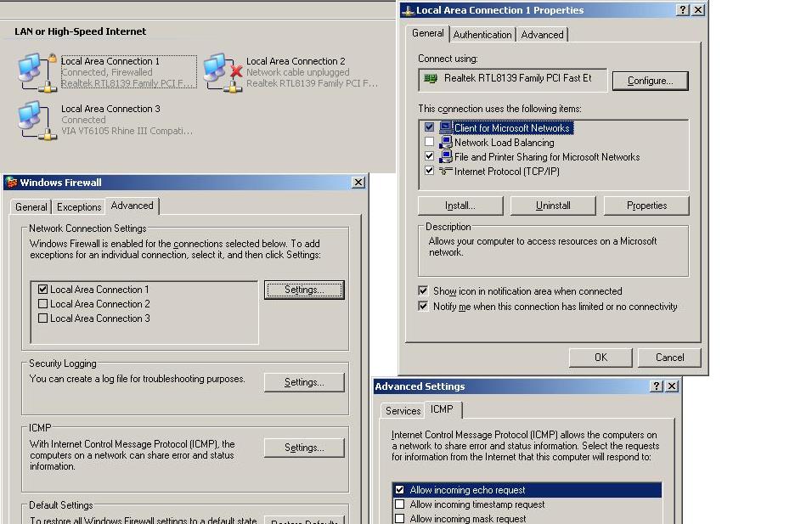Close the Advanced Settings dialog
812x524 pixels.
(672, 386)
